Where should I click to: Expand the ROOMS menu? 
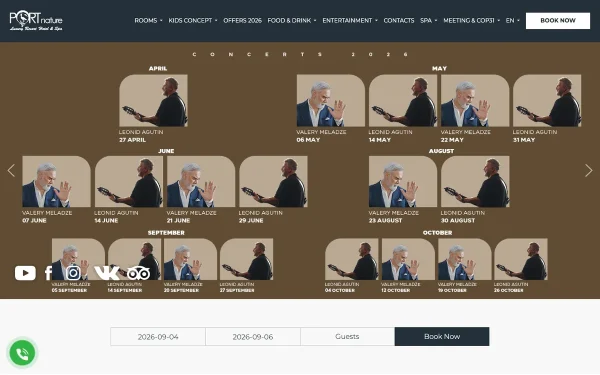pos(148,20)
